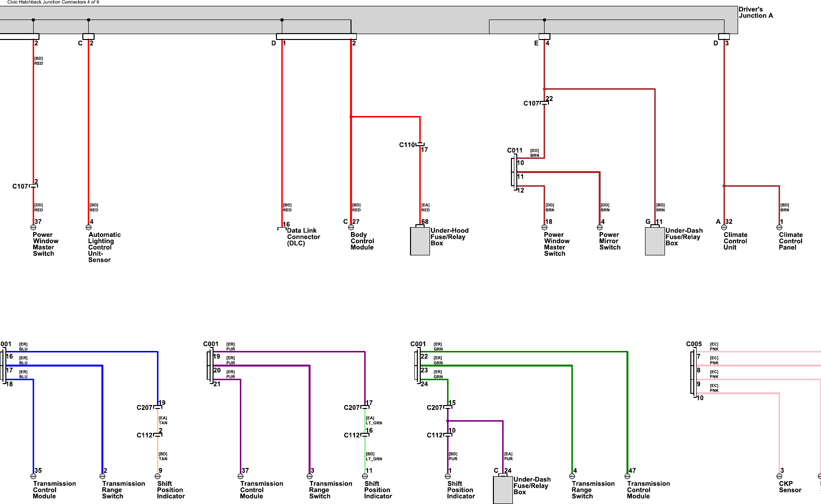Screen dimensions: 821x504
Task: Click the Data Link Connector (DLC) label
Action: pyautogui.click(x=303, y=237)
